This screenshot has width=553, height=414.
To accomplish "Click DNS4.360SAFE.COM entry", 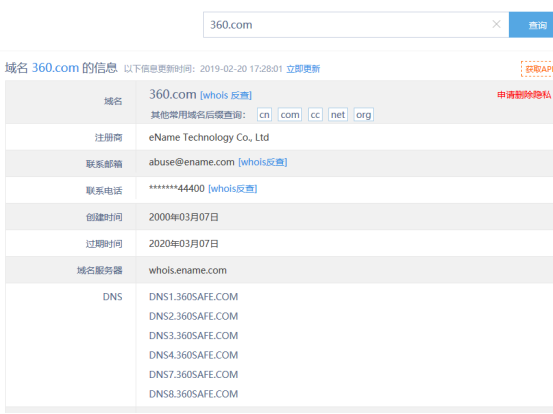I will coord(194,355).
